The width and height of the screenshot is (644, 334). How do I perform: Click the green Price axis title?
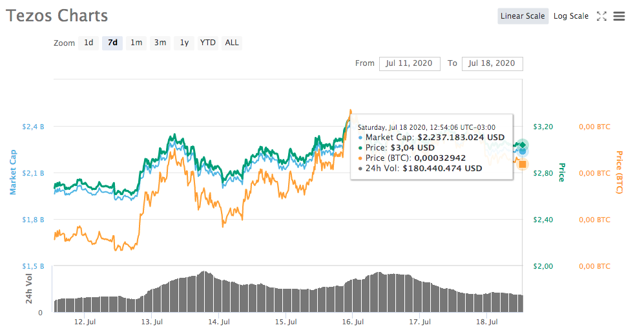pos(561,172)
